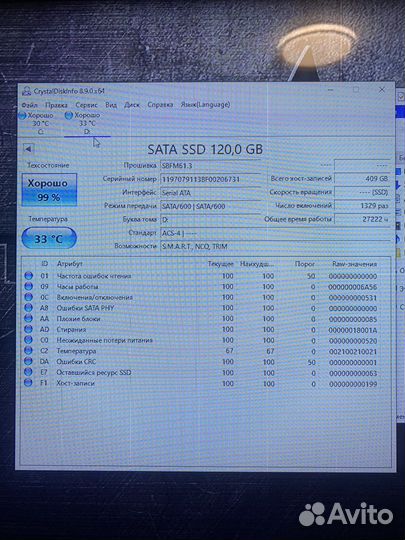Select the Часы работы attribute name
The height and width of the screenshot is (540, 405).
77,287
